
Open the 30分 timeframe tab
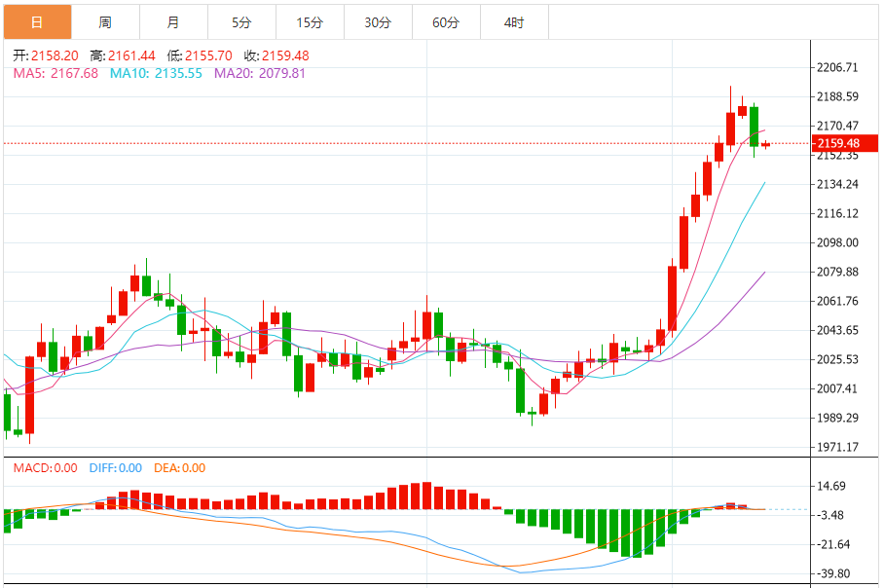379,22
